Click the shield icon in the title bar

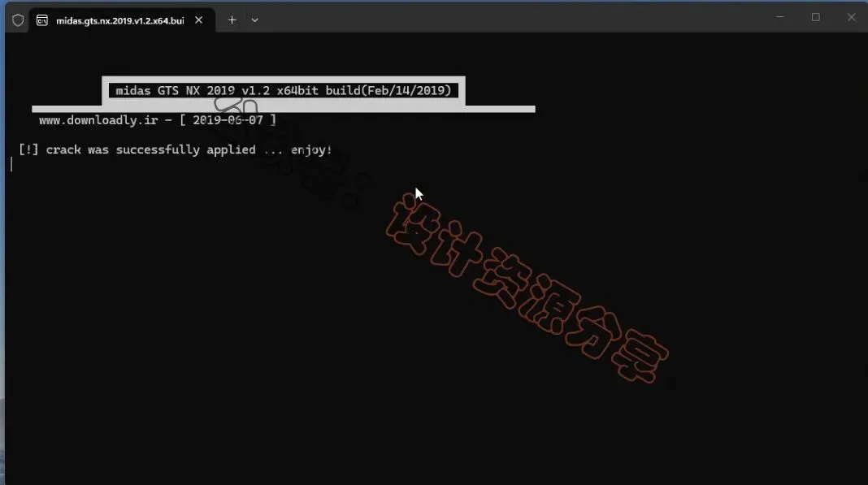18,20
